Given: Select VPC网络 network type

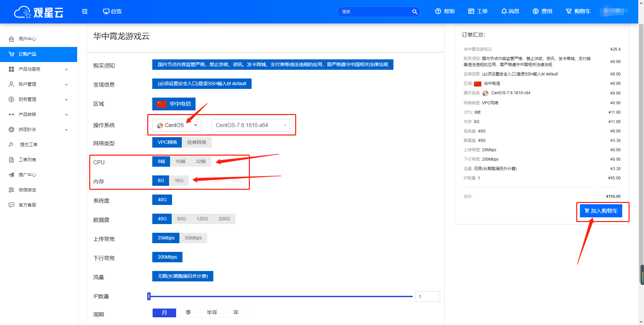Looking at the screenshot, I should click(167, 142).
